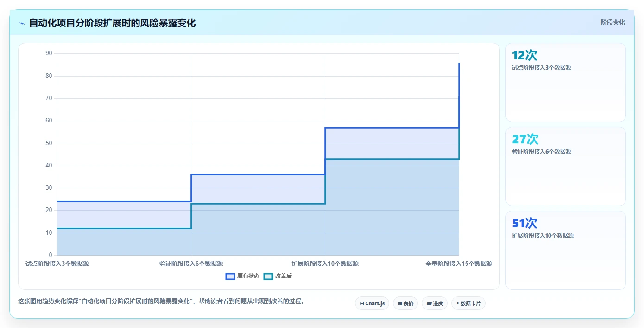Click the chart title 自动化项目分阶段扩展时的风险暴露变化
The height and width of the screenshot is (328, 644).
click(112, 23)
